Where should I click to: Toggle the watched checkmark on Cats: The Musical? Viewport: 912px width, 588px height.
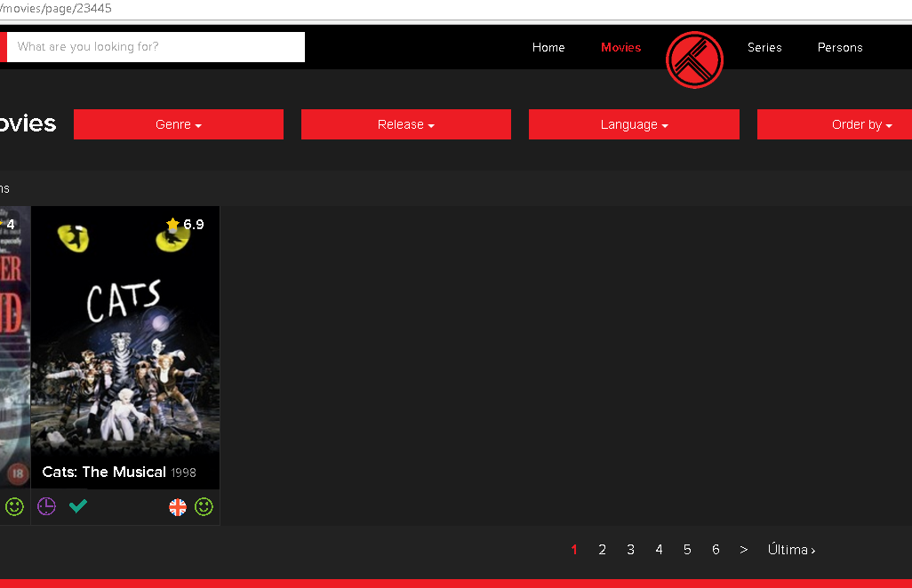pyautogui.click(x=78, y=506)
